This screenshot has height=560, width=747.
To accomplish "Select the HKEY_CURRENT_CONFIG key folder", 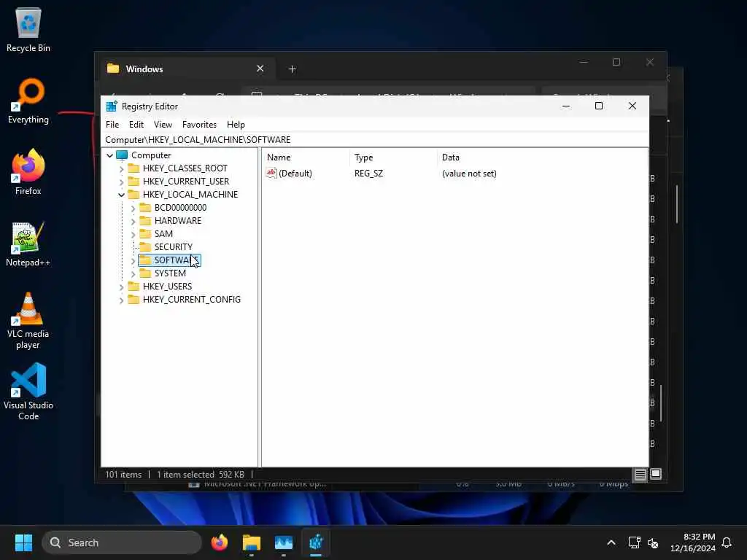I will coord(192,300).
